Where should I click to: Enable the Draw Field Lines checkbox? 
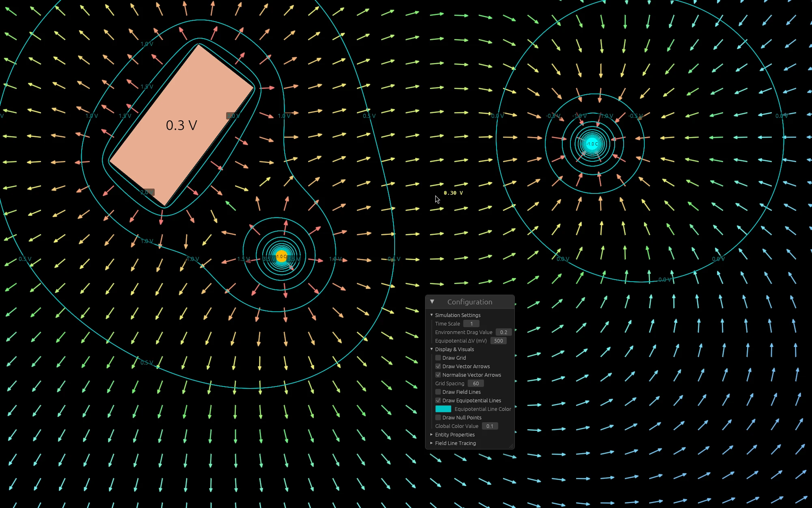[x=438, y=392]
